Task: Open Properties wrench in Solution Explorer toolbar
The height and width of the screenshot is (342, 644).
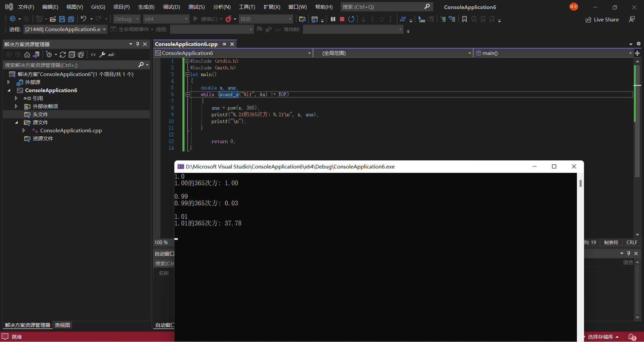Action: [x=102, y=55]
